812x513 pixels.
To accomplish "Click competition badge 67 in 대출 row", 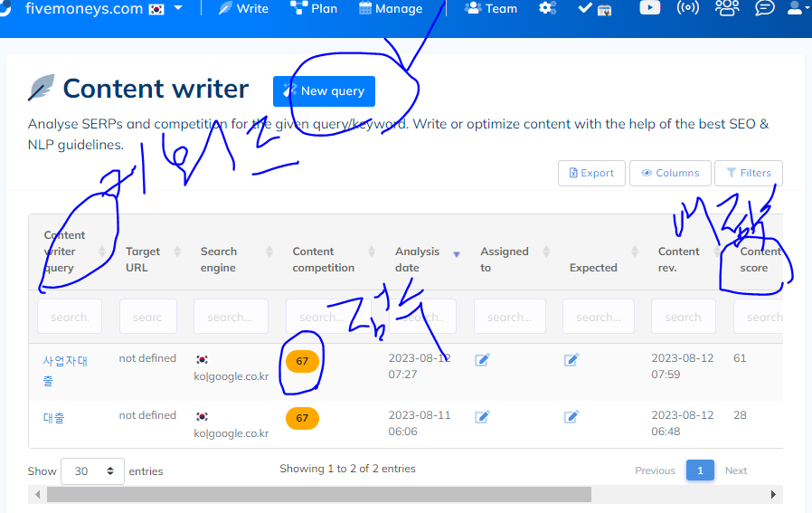I will pyautogui.click(x=302, y=418).
